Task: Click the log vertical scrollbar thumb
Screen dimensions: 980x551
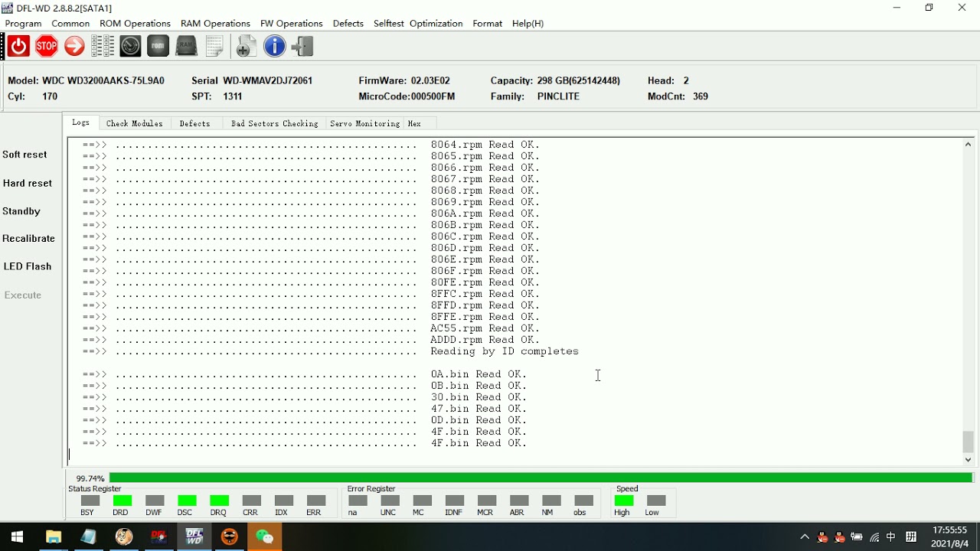Action: (x=968, y=442)
